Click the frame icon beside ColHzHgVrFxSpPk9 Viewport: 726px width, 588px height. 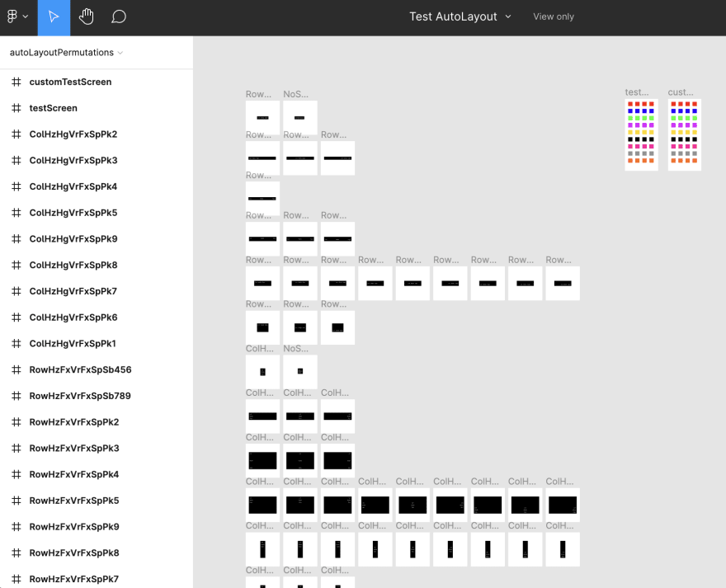[x=16, y=239]
